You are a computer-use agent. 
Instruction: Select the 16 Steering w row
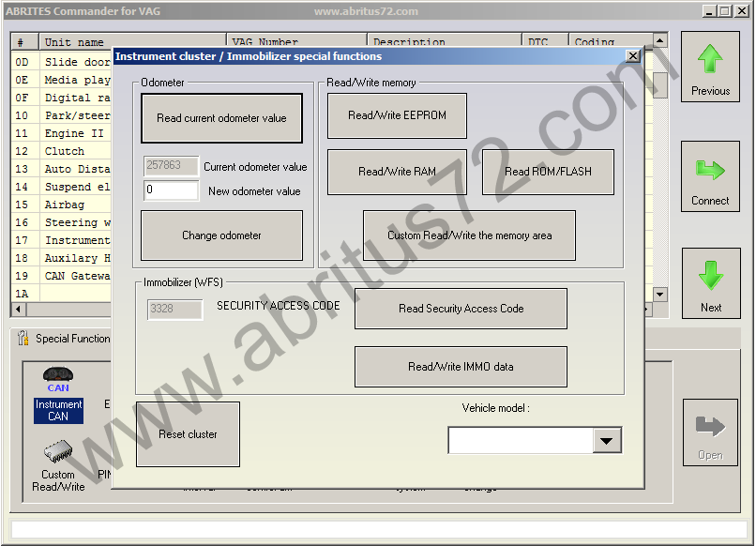[62, 223]
